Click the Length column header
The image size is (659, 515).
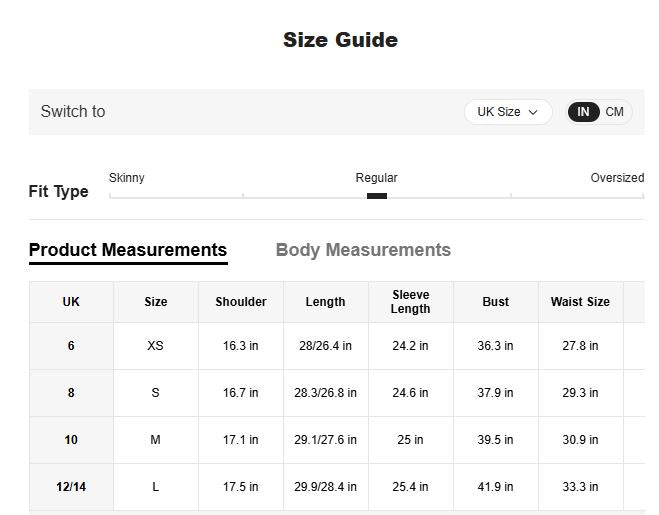(325, 302)
